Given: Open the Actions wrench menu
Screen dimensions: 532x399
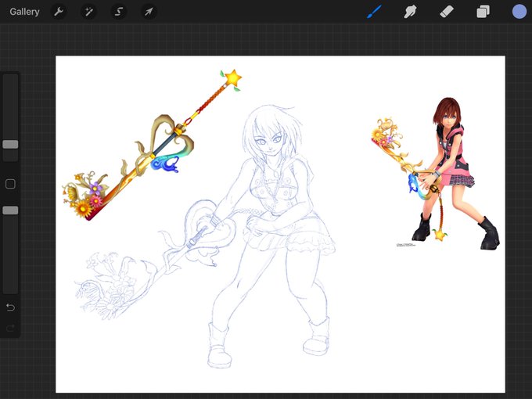Looking at the screenshot, I should [59, 12].
